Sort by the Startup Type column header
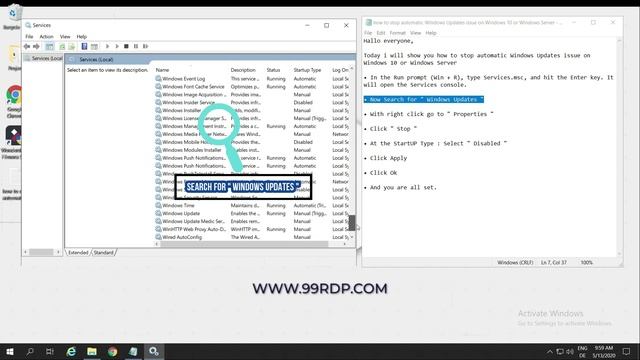Image resolution: width=640 pixels, height=360 pixels. pyautogui.click(x=307, y=70)
